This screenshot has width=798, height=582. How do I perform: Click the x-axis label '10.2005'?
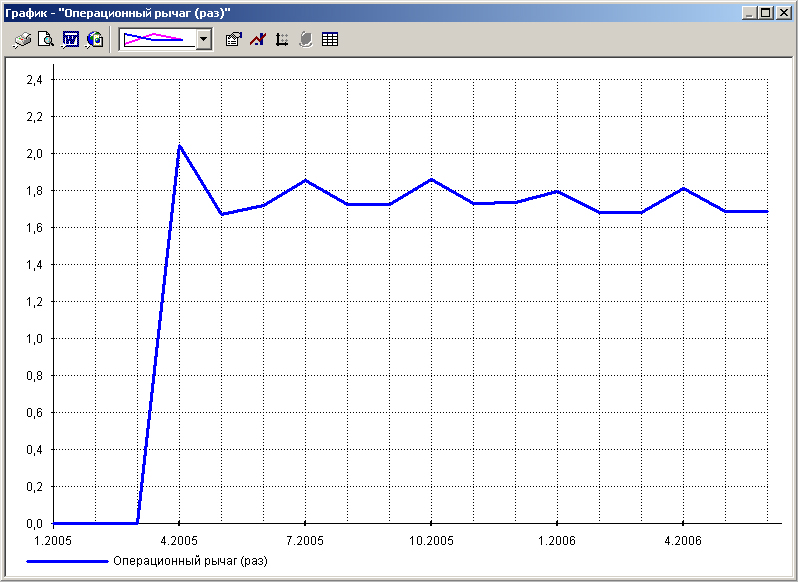point(431,540)
